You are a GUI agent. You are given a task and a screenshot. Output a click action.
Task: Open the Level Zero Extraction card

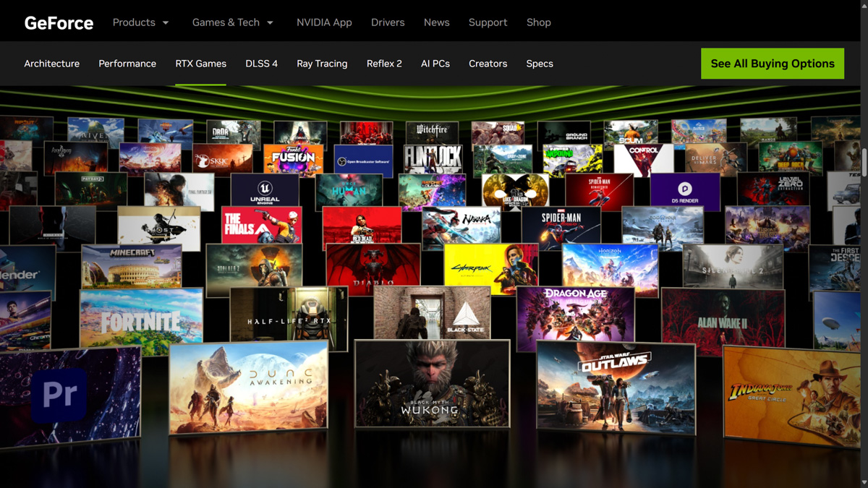pyautogui.click(x=773, y=189)
